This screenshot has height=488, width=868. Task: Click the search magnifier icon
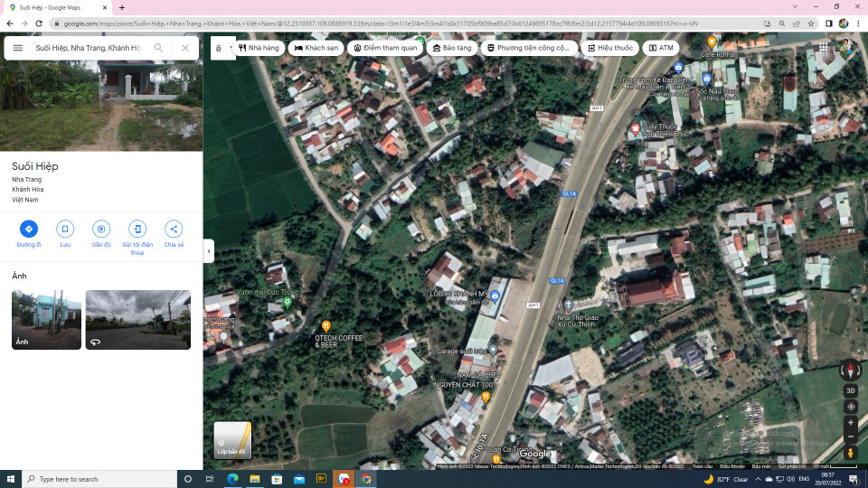pyautogui.click(x=159, y=48)
